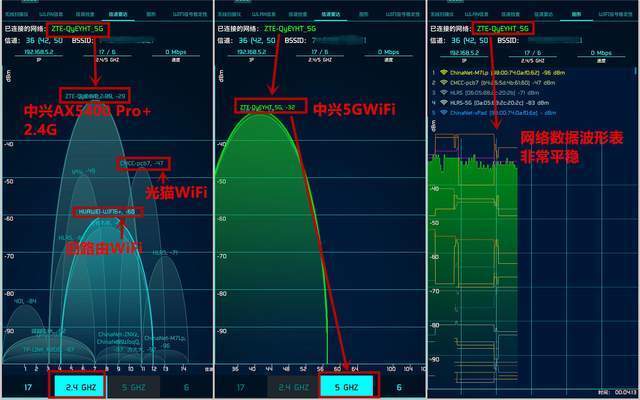The image size is (640, 400).
Task: Open the WLAN信息 tab in left panel
Action: [x=51, y=14]
